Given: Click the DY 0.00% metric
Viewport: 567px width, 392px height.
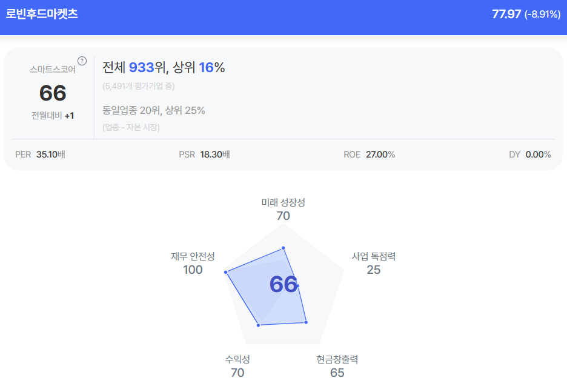Looking at the screenshot, I should 529,154.
